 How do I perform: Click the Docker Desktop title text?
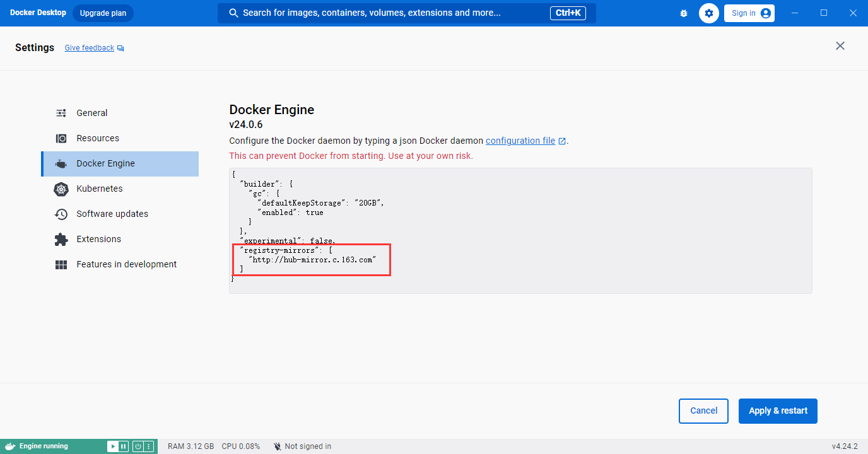pyautogui.click(x=38, y=13)
